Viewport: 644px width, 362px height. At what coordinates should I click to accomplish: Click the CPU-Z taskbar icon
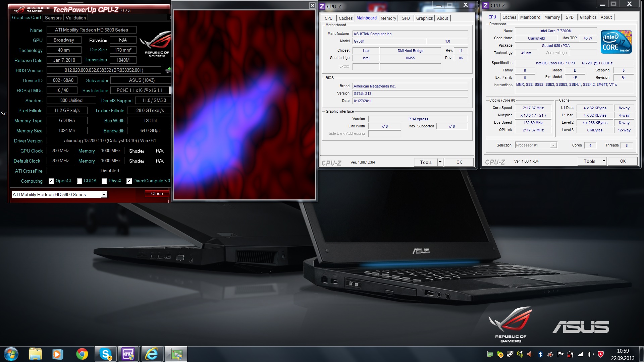[x=128, y=354]
